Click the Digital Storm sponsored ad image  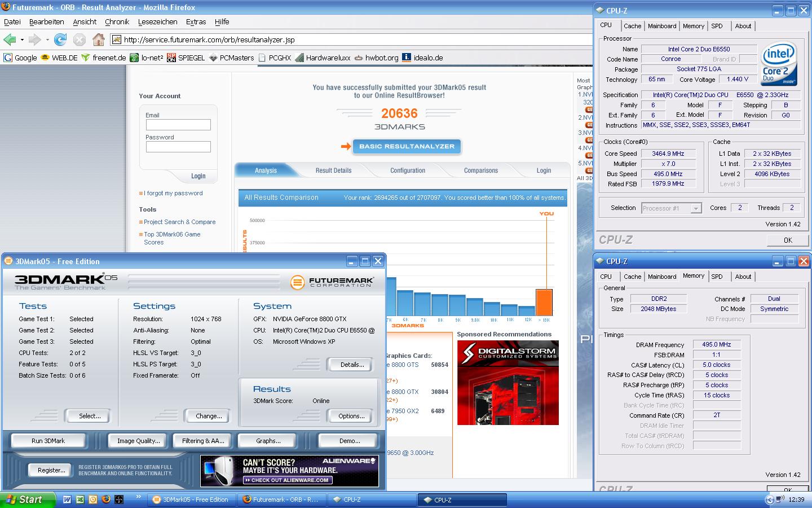(507, 382)
